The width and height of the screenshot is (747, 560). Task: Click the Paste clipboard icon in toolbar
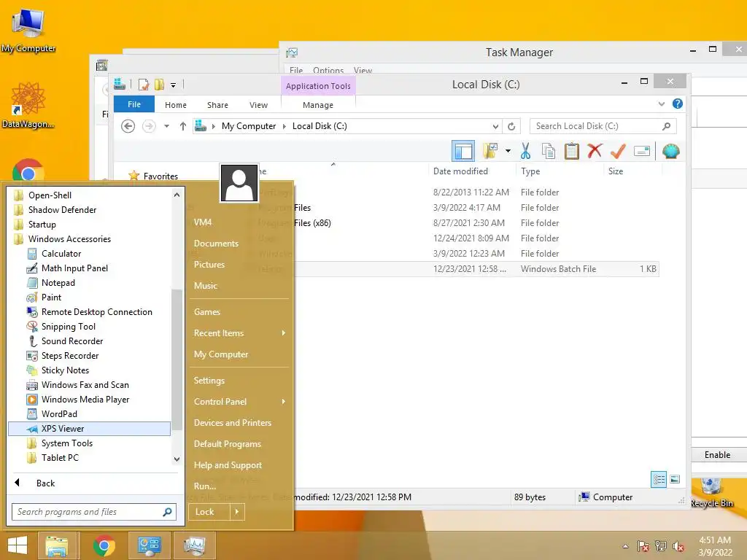coord(572,152)
